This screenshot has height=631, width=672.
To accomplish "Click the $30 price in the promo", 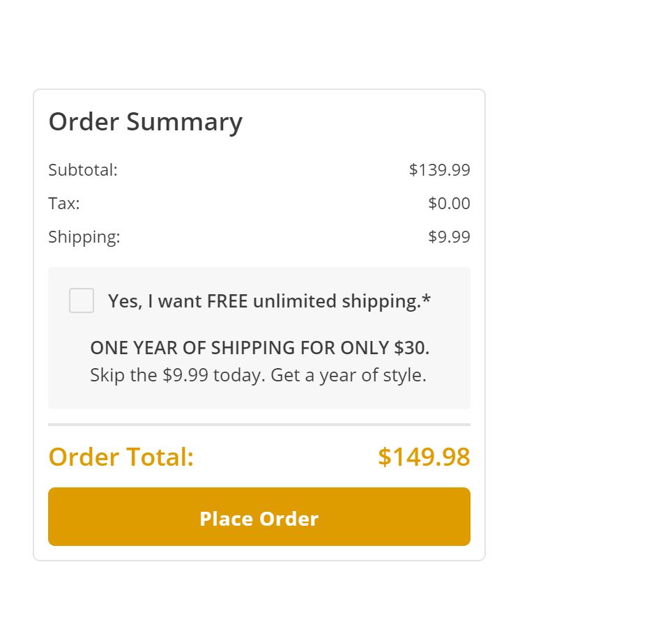I will 410,348.
